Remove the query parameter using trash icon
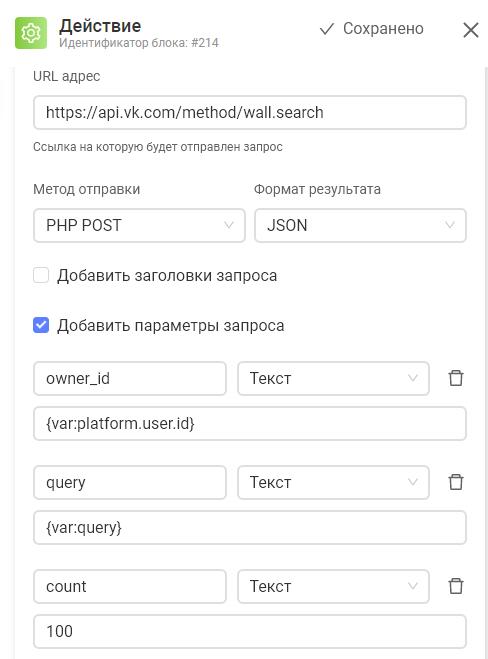This screenshot has height=659, width=488. pyautogui.click(x=456, y=482)
